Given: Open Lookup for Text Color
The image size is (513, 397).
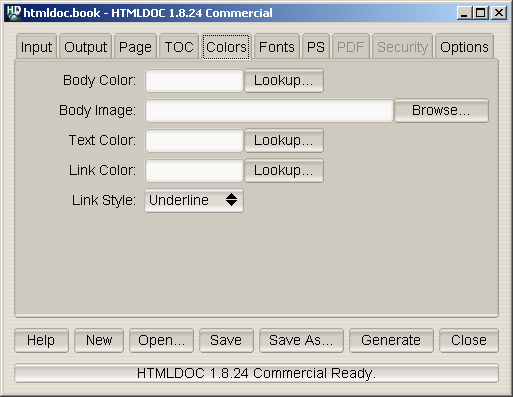Looking at the screenshot, I should pos(284,140).
